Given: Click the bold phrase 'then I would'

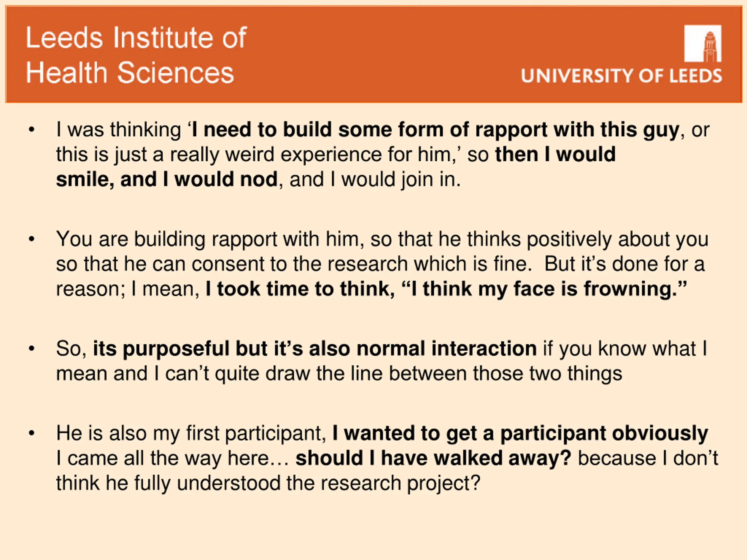Looking at the screenshot, I should click(x=556, y=155).
